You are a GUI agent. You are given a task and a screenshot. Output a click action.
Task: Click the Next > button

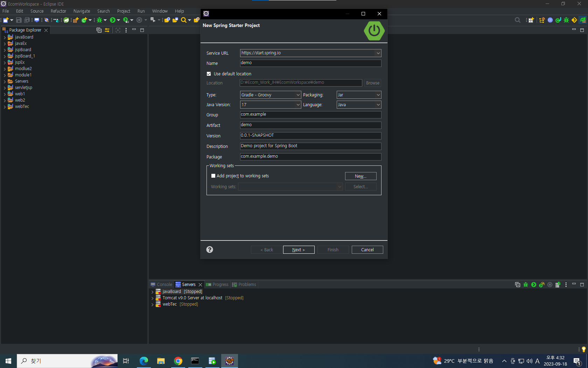[x=299, y=250]
